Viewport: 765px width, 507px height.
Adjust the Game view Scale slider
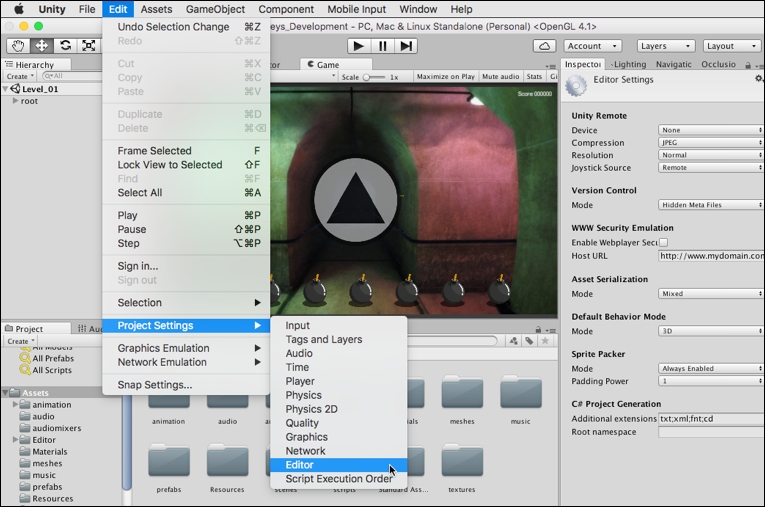[373, 77]
